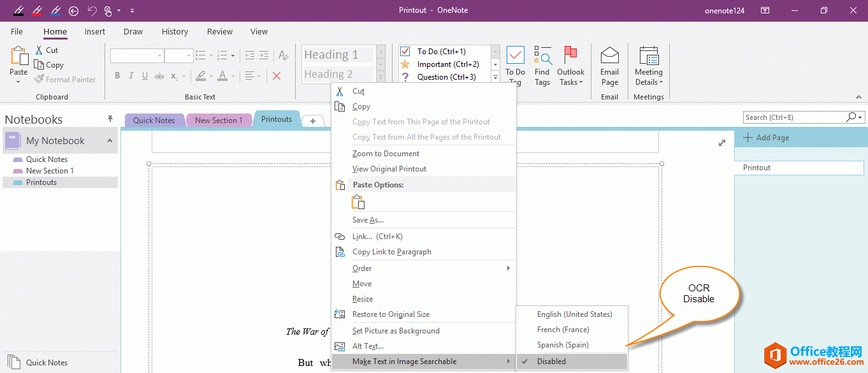This screenshot has height=373, width=868.
Task: Select the Clear Formatting red X icon
Action: tap(276, 75)
